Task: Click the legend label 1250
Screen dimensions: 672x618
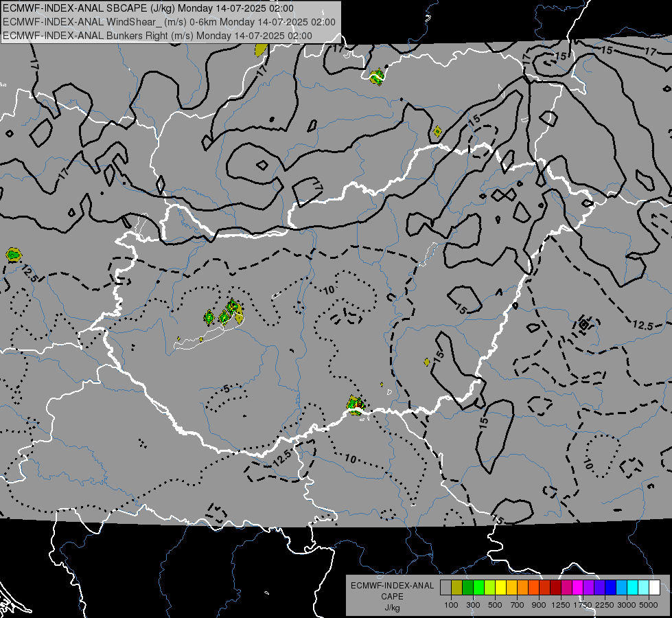Action: 561,605
